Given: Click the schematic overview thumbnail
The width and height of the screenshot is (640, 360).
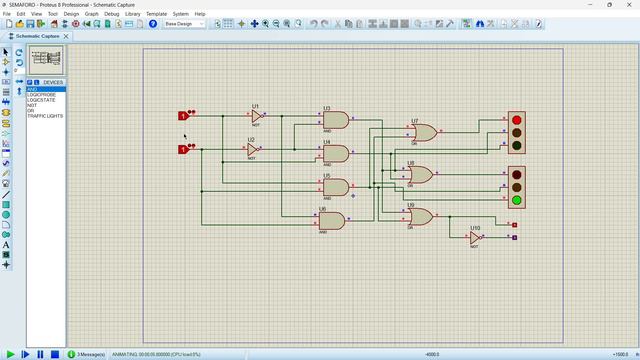Looking at the screenshot, I should (46, 60).
